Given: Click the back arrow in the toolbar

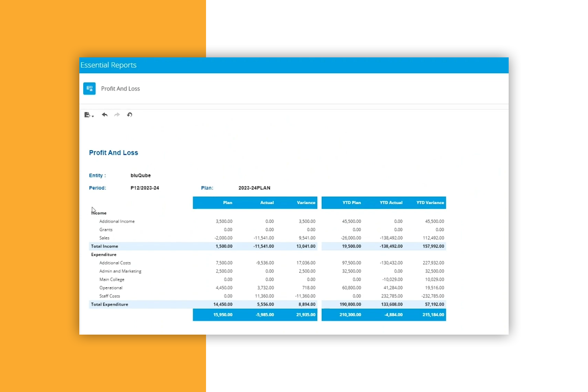Looking at the screenshot, I should click(x=105, y=115).
